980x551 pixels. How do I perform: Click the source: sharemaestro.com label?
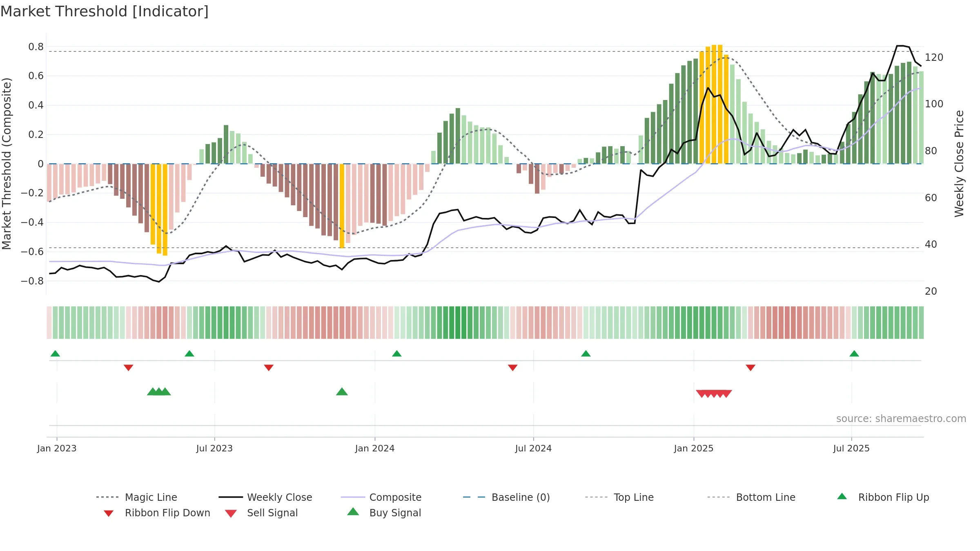[x=901, y=419]
